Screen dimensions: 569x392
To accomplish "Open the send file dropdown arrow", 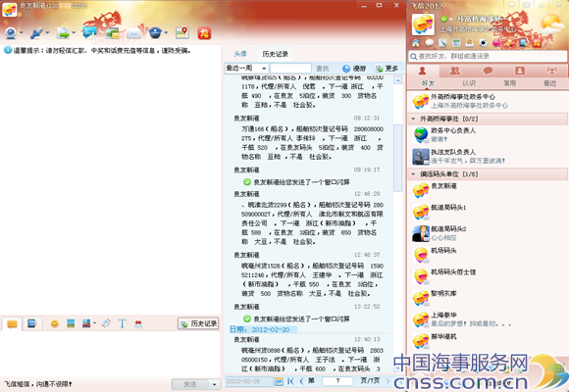I will [x=74, y=32].
